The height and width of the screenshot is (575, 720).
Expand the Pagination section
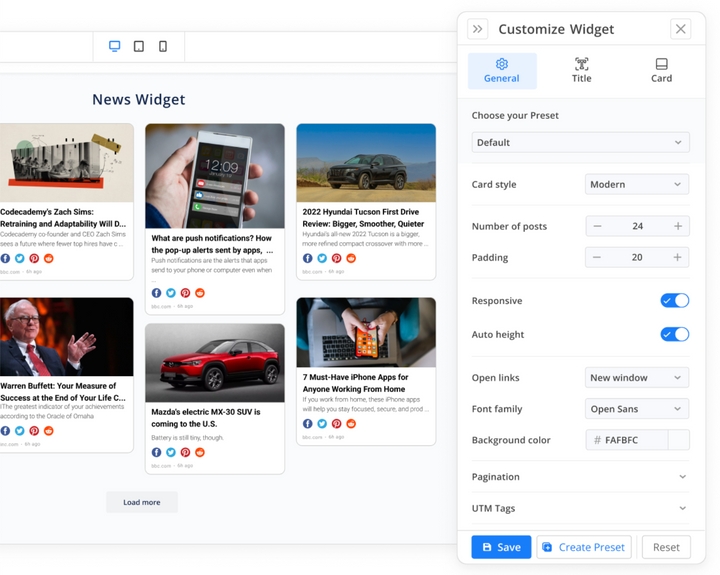pos(580,477)
